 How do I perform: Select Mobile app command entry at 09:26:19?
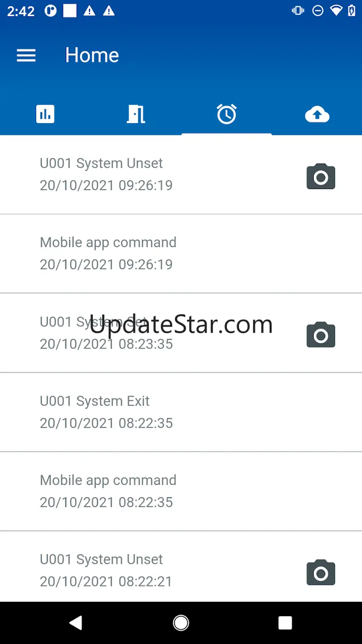click(x=181, y=254)
